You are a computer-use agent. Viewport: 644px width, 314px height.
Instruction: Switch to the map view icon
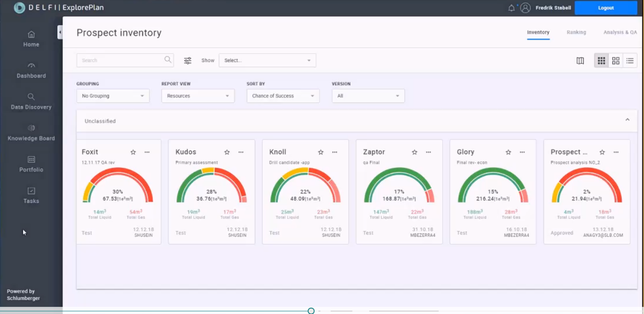coord(580,61)
